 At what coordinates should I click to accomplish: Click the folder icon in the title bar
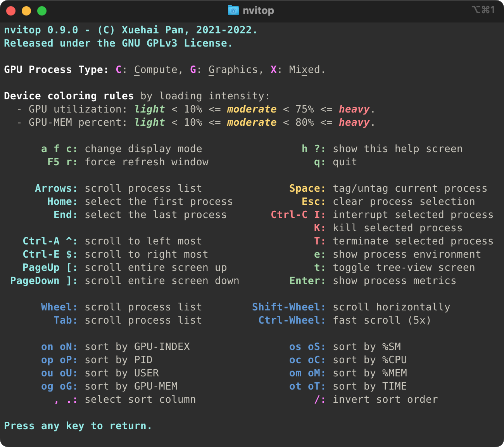(x=233, y=10)
